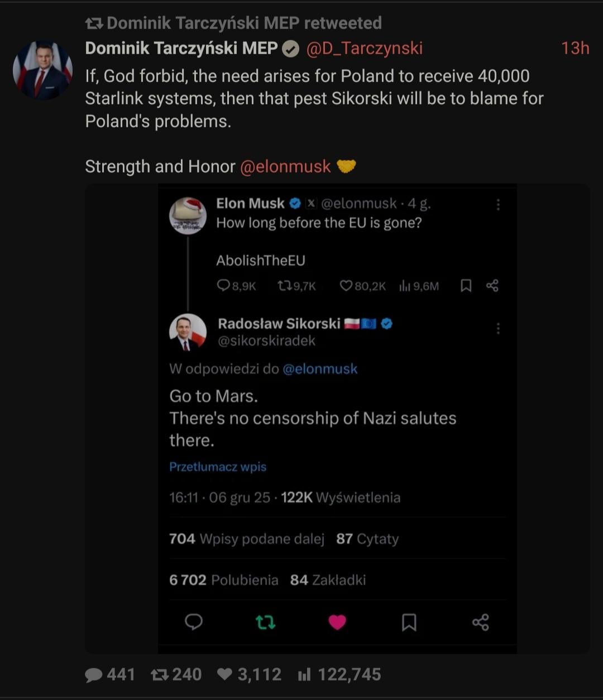Click the @elonmusk mention in tweet text
The width and height of the screenshot is (603, 700).
[285, 166]
